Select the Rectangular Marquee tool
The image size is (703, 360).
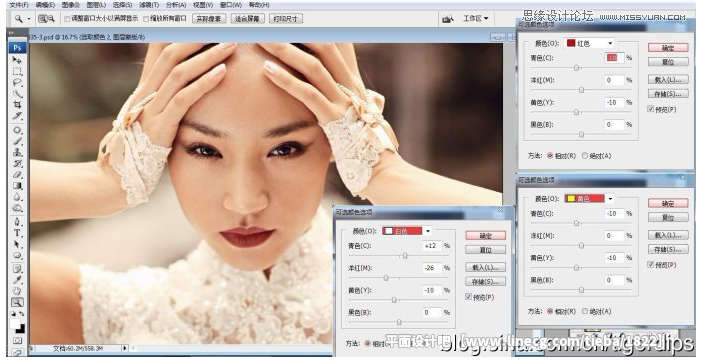(x=17, y=71)
